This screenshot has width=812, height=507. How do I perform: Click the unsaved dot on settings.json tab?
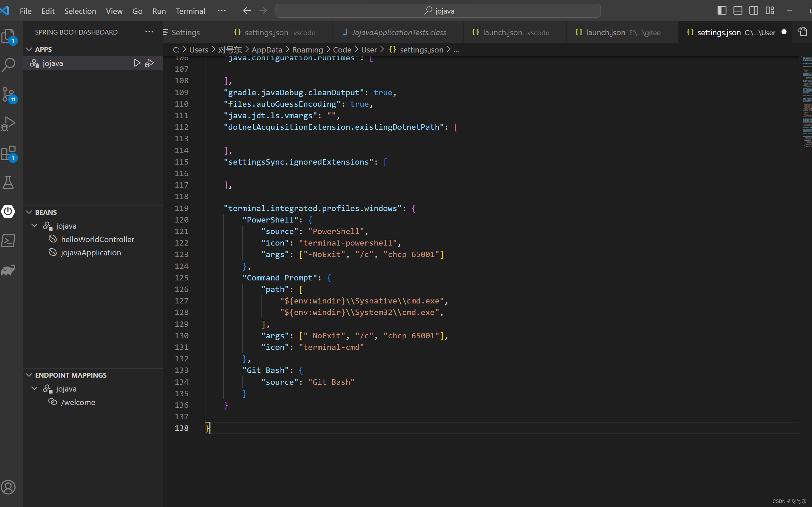pyautogui.click(x=784, y=32)
